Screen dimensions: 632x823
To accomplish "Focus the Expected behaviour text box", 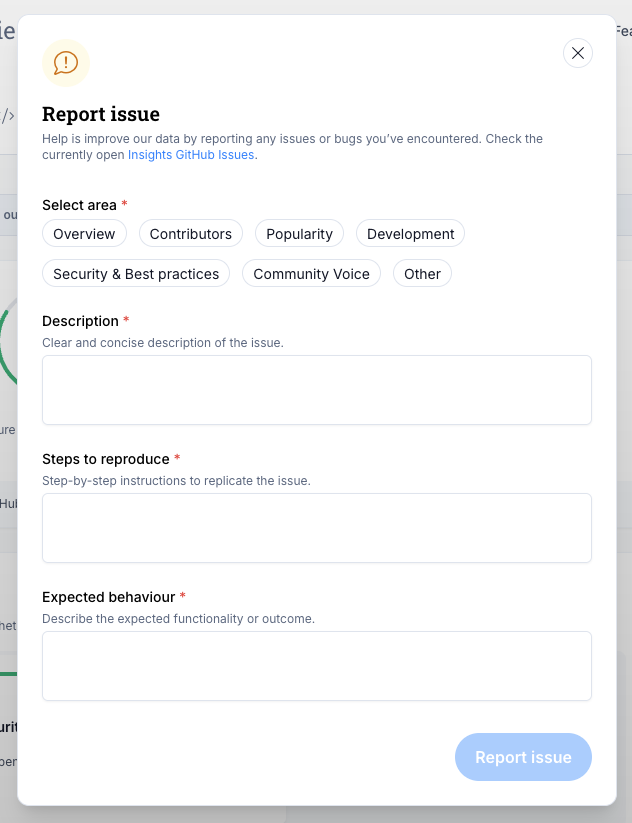I will (317, 666).
